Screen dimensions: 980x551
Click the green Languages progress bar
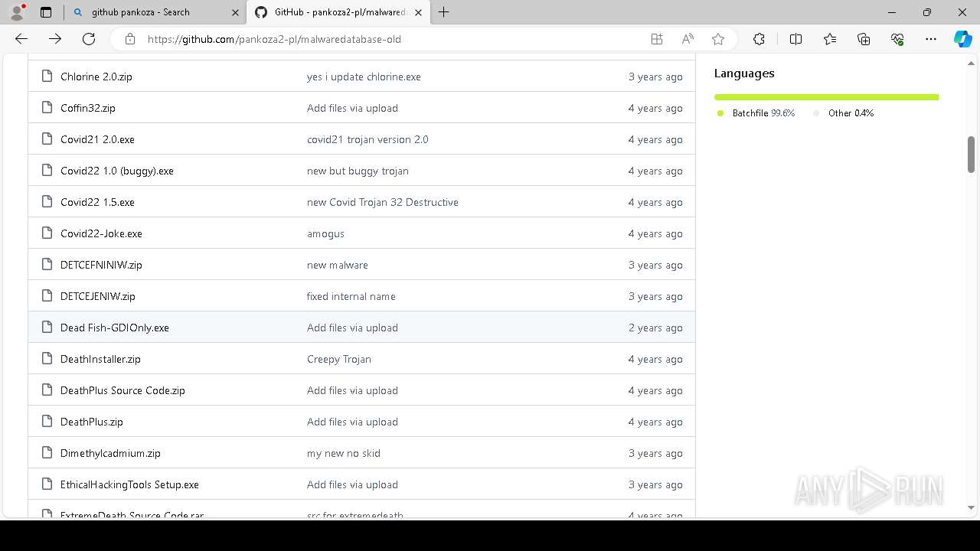(x=826, y=97)
